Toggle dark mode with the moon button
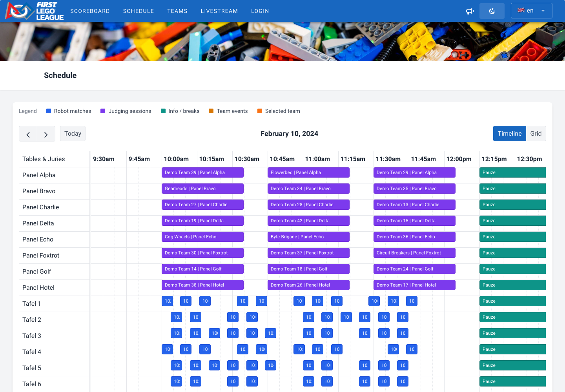 [492, 11]
